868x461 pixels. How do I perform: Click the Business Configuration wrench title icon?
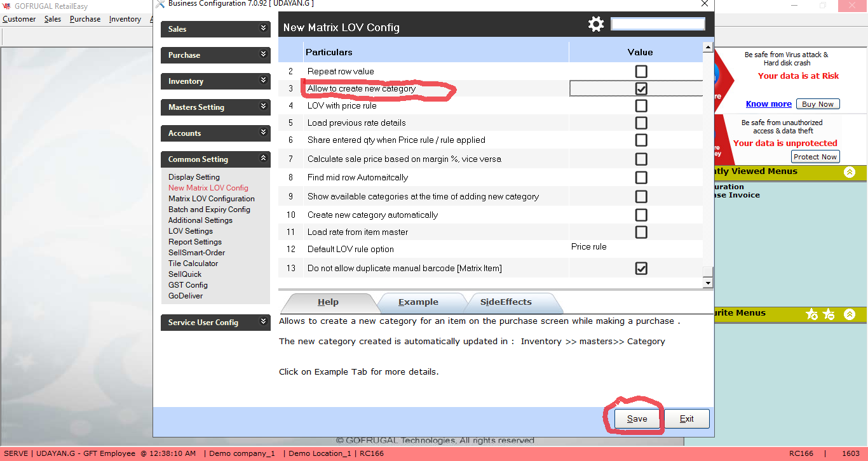[x=159, y=4]
